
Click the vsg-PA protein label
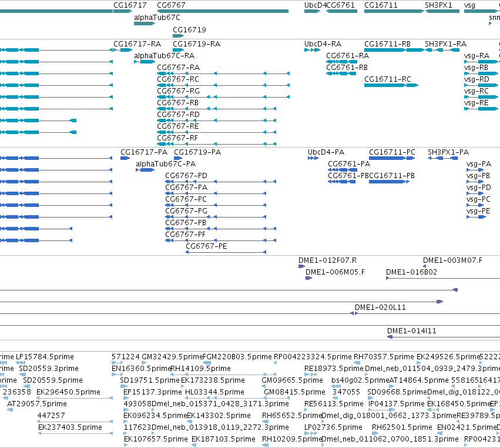(479, 164)
